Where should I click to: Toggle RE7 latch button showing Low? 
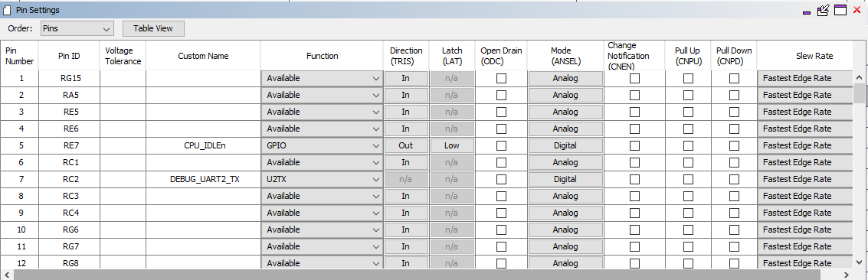[x=452, y=146]
